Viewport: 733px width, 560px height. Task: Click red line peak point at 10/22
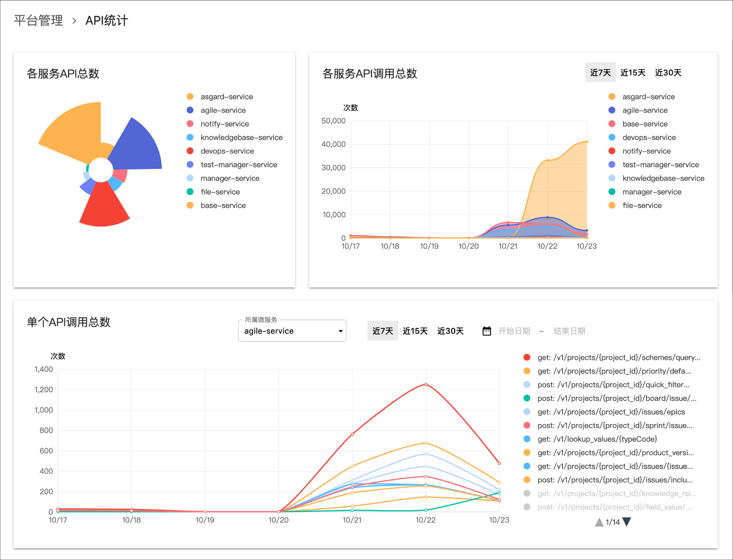click(426, 384)
